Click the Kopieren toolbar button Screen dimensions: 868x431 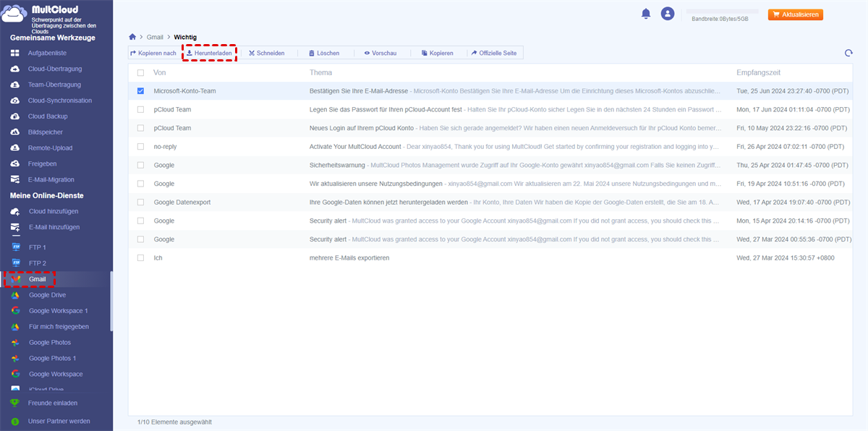click(437, 53)
